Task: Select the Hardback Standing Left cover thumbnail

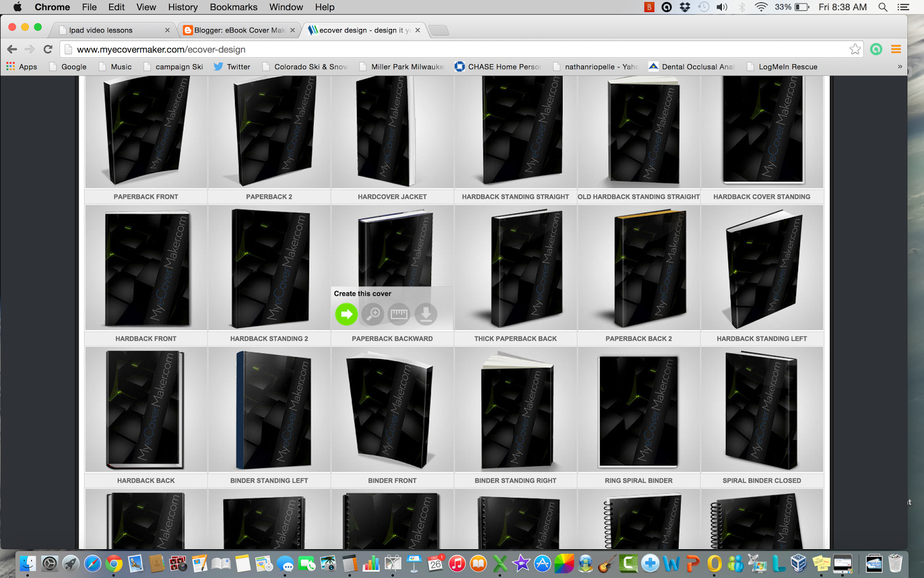Action: tap(762, 268)
